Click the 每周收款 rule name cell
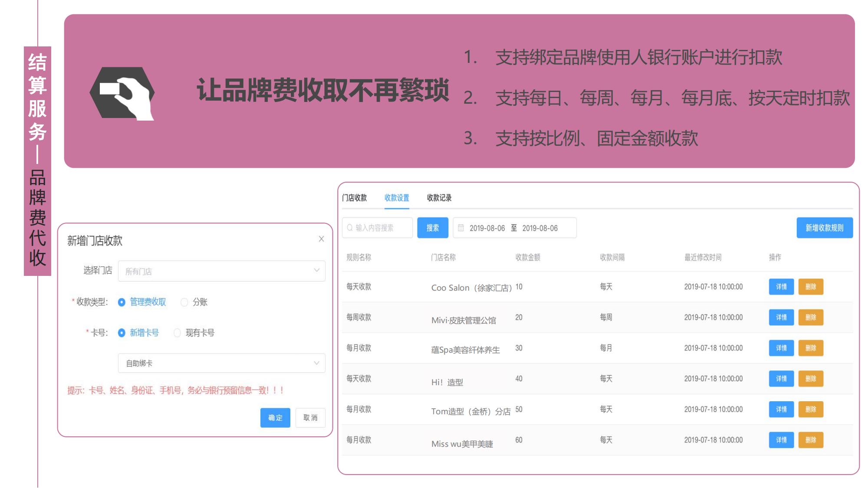Screen dimensions: 868x488 (358, 318)
